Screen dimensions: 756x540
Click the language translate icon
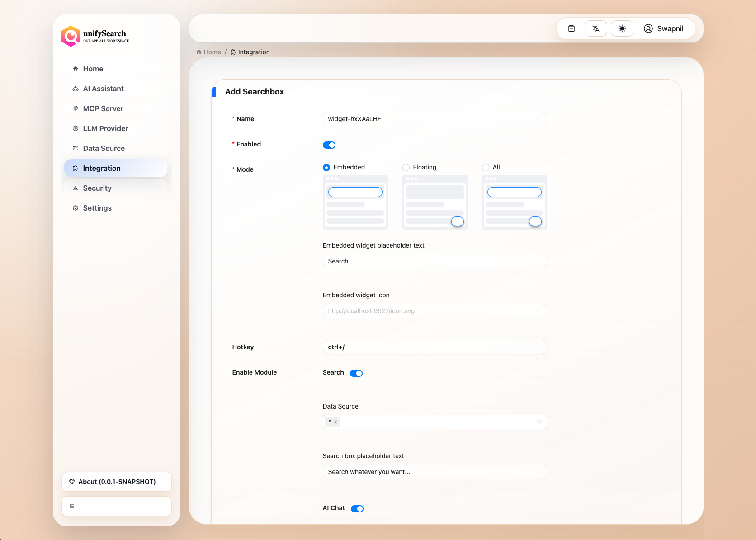pos(596,28)
